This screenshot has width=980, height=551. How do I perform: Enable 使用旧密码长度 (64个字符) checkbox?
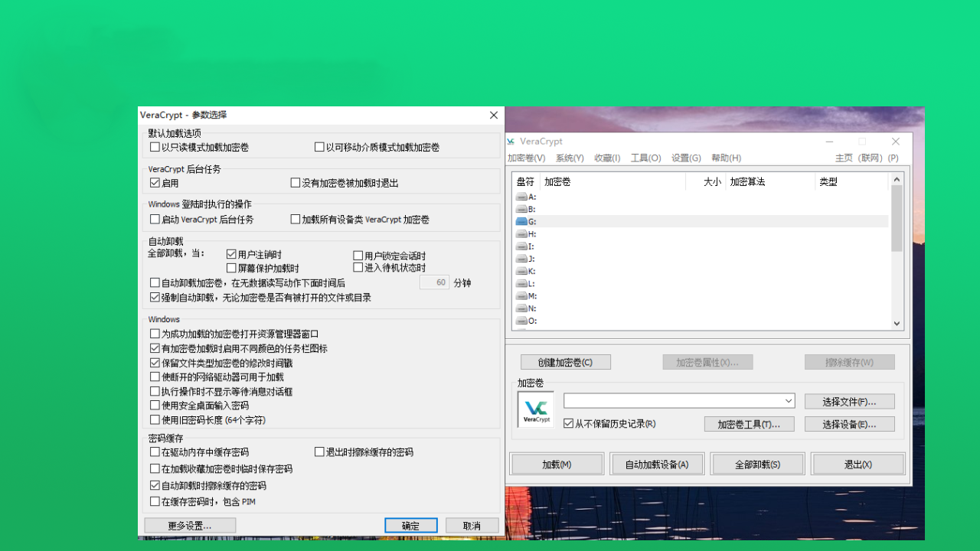tap(155, 419)
